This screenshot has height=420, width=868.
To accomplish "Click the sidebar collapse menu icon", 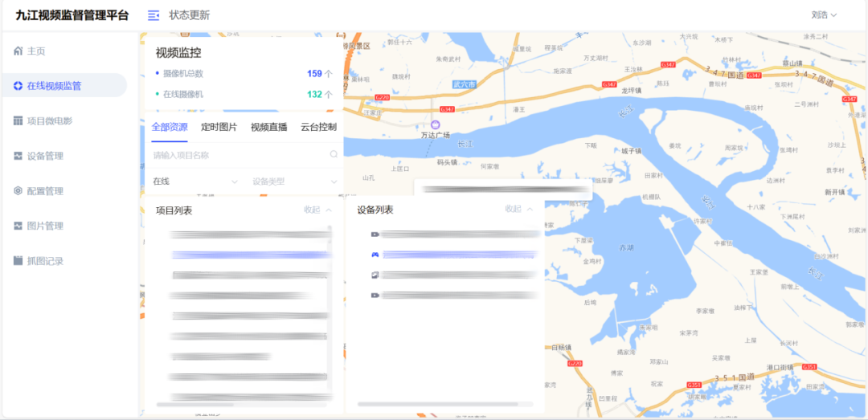I will [154, 15].
